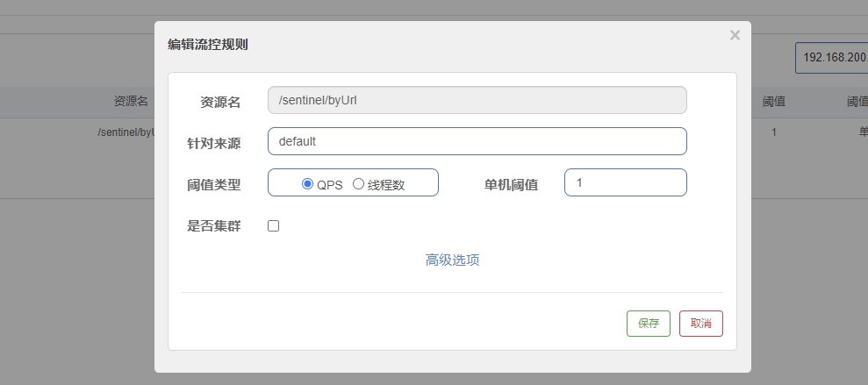This screenshot has height=385, width=868.
Task: Enable the 是否集群 checkbox
Action: 273,225
